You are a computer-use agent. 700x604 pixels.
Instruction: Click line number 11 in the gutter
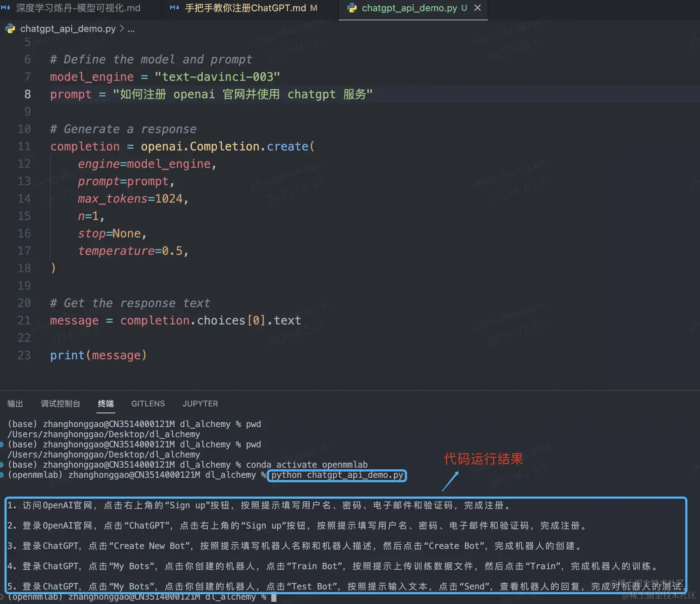pos(24,147)
